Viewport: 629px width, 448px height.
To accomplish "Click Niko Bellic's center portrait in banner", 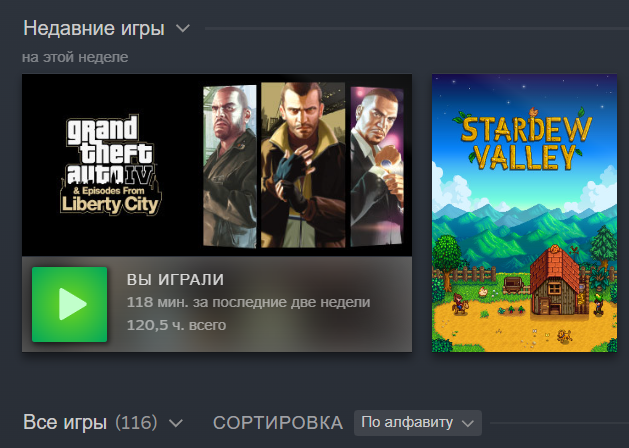I will (x=303, y=165).
